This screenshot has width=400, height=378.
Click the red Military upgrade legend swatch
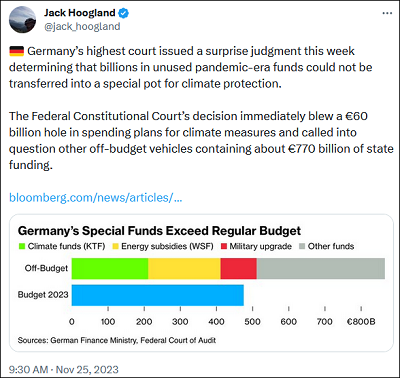coord(224,246)
